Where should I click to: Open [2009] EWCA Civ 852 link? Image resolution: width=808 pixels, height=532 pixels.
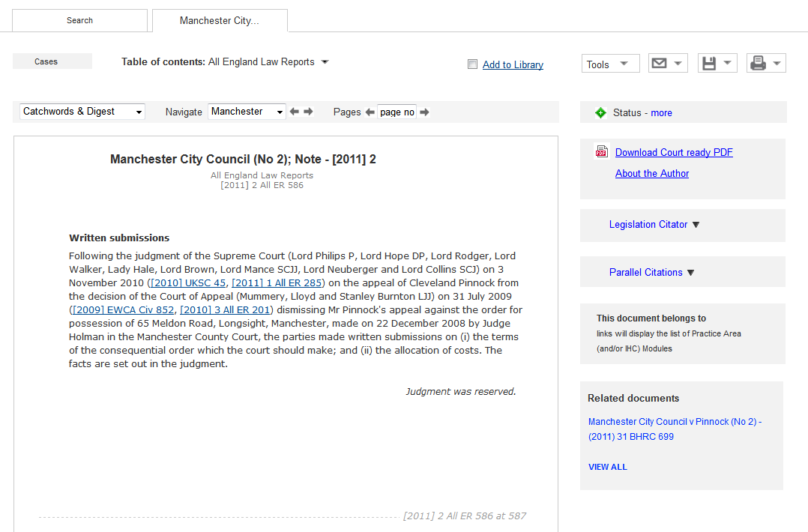click(x=123, y=310)
